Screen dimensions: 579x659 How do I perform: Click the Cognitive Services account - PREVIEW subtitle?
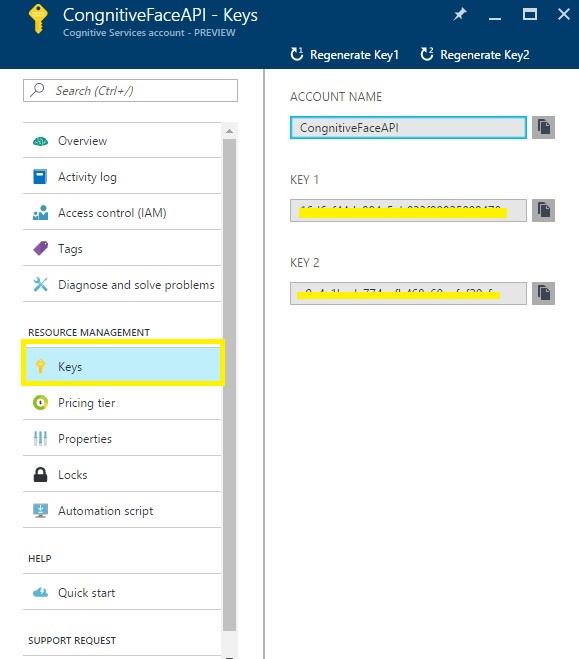(x=149, y=33)
